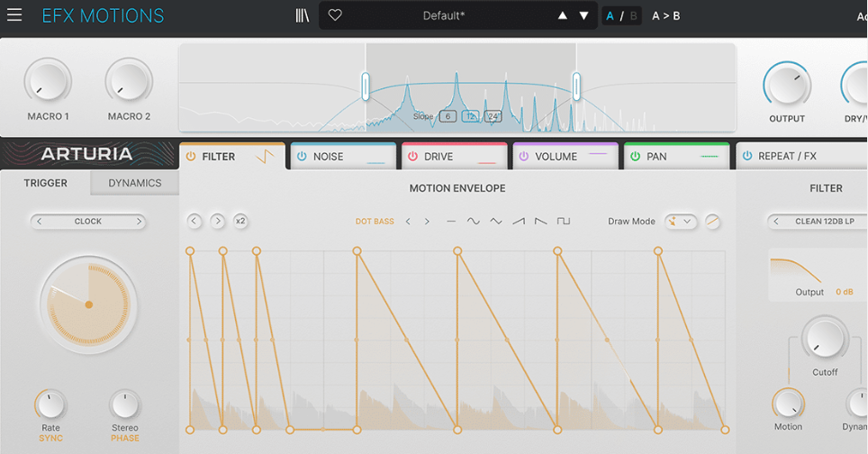Select previous envelope preset before DOT BASS
The width and height of the screenshot is (868, 454).
coord(408,222)
